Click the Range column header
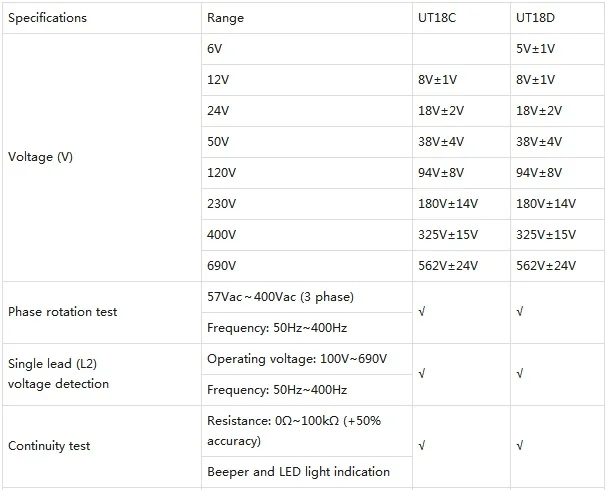Viewport: 607px width, 490px height. (225, 18)
